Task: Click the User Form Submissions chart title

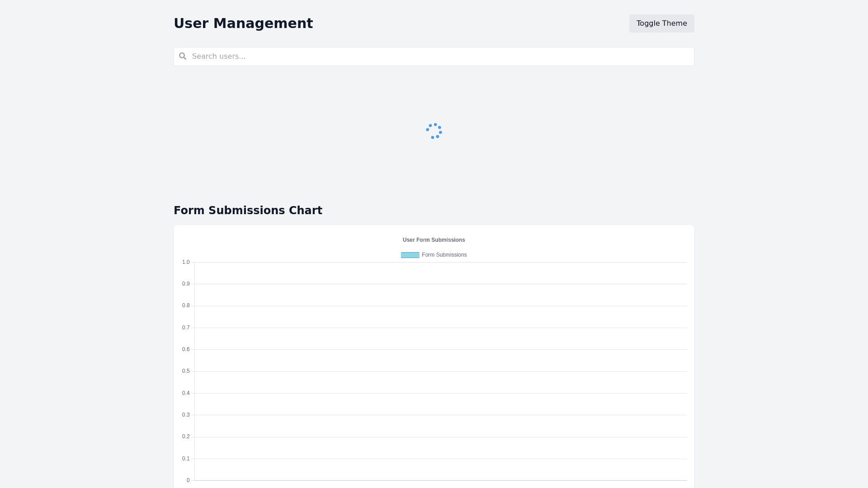Action: tap(434, 240)
